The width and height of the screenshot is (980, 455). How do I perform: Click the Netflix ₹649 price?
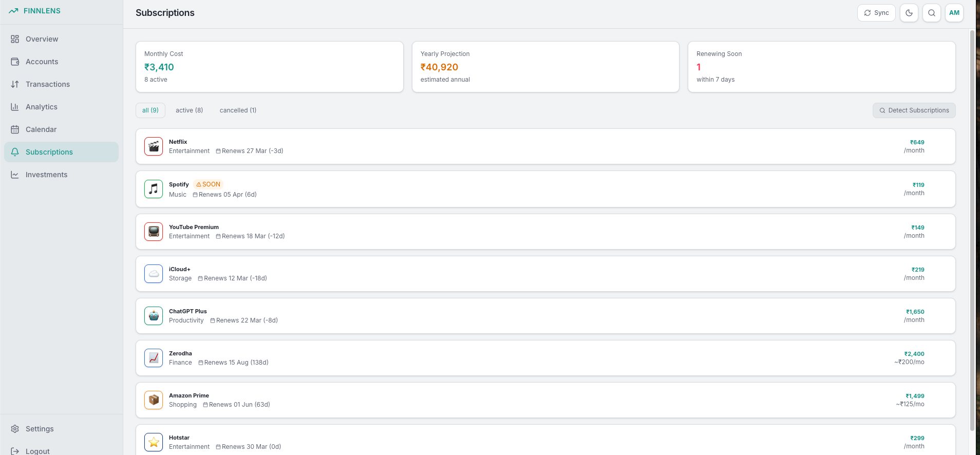click(x=917, y=142)
